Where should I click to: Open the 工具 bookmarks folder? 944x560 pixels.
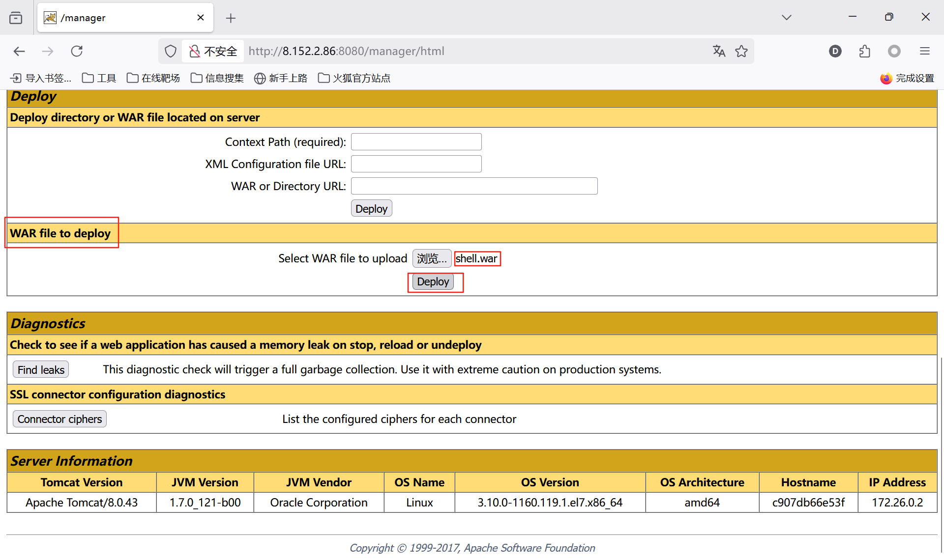click(x=99, y=78)
